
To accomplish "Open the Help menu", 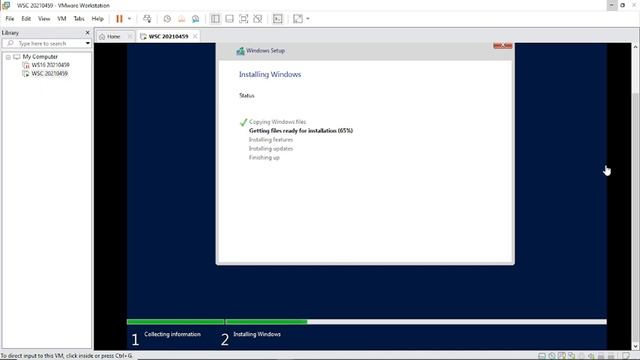I will 98,19.
